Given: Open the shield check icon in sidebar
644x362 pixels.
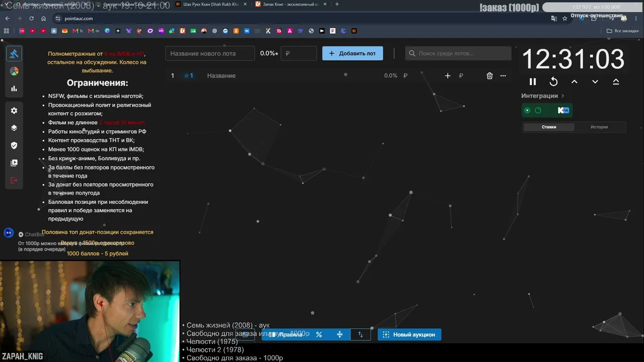Looking at the screenshot, I should (x=14, y=145).
